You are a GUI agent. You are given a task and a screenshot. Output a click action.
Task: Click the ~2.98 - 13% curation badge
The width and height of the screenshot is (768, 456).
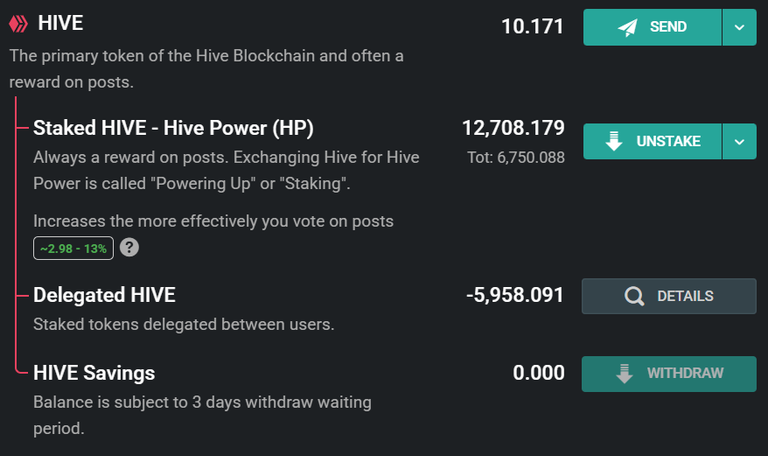73,248
